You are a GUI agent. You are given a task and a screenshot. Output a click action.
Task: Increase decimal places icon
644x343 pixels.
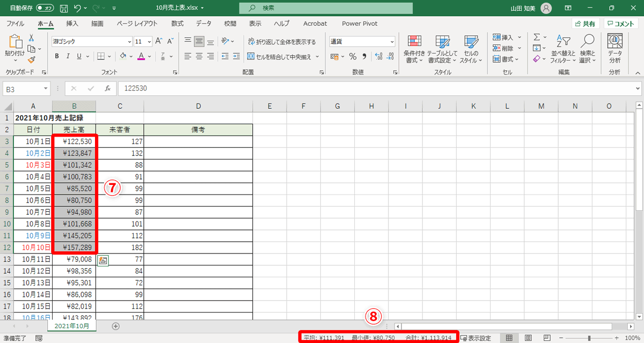click(x=378, y=56)
